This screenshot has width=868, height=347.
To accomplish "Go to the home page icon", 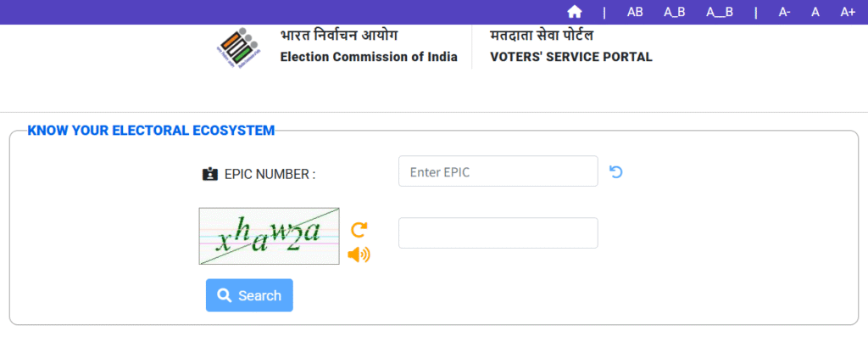I will coord(575,12).
